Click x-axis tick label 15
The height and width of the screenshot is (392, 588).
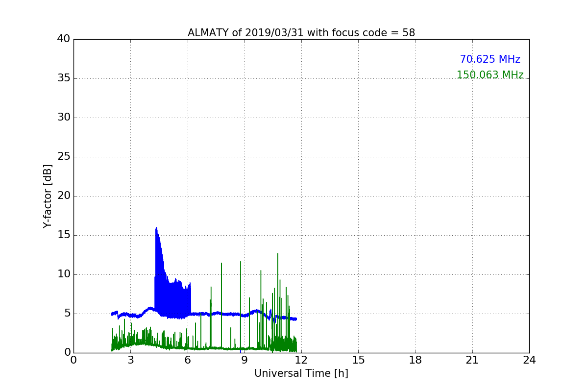point(358,360)
